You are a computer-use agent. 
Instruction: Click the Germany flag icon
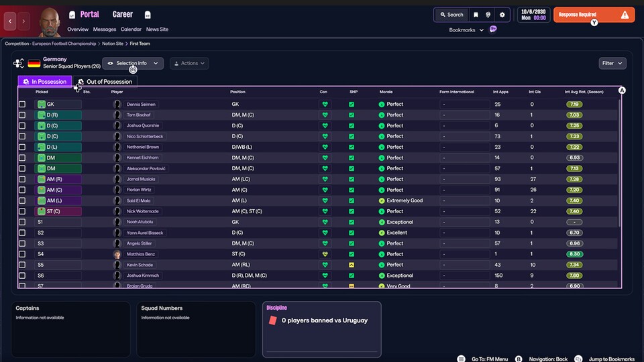pos(34,63)
